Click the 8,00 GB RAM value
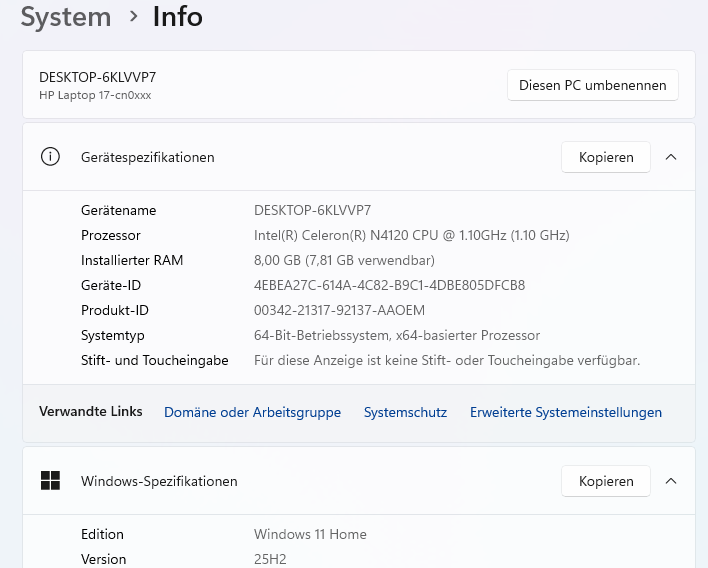The height and width of the screenshot is (568, 708). pyautogui.click(x=344, y=261)
